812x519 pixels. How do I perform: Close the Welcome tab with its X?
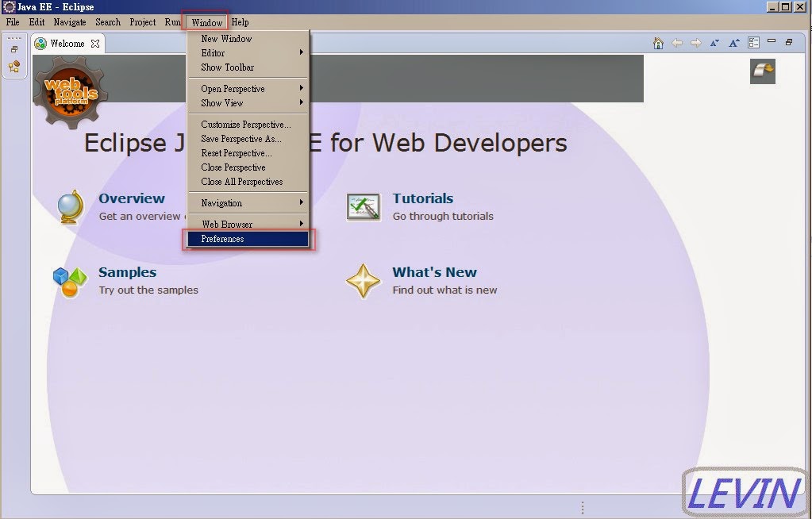[x=95, y=44]
